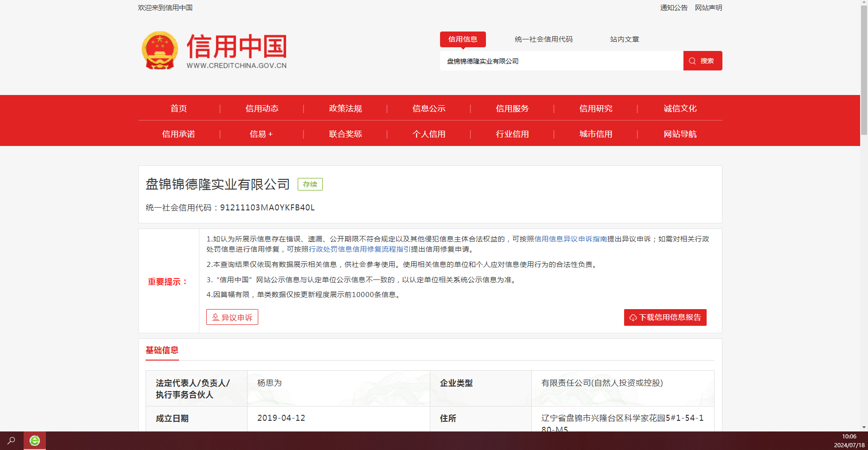Select the 信用信息 search tab
868x450 pixels.
[x=462, y=39]
